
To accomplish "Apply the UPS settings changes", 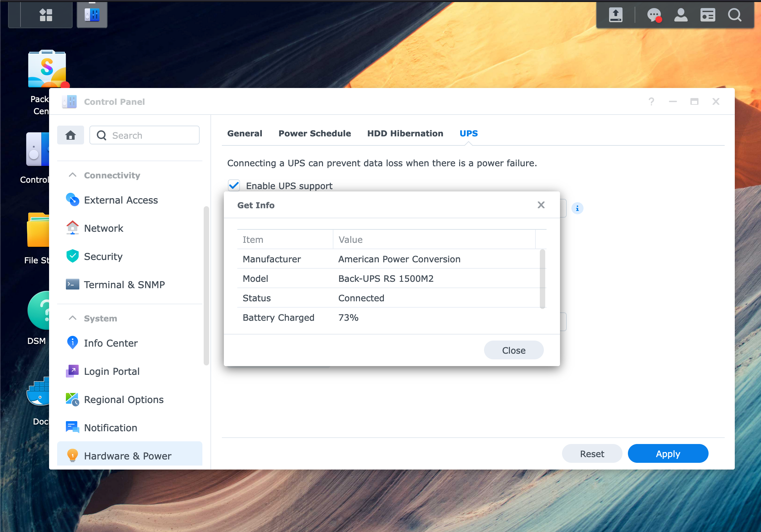I will point(668,454).
